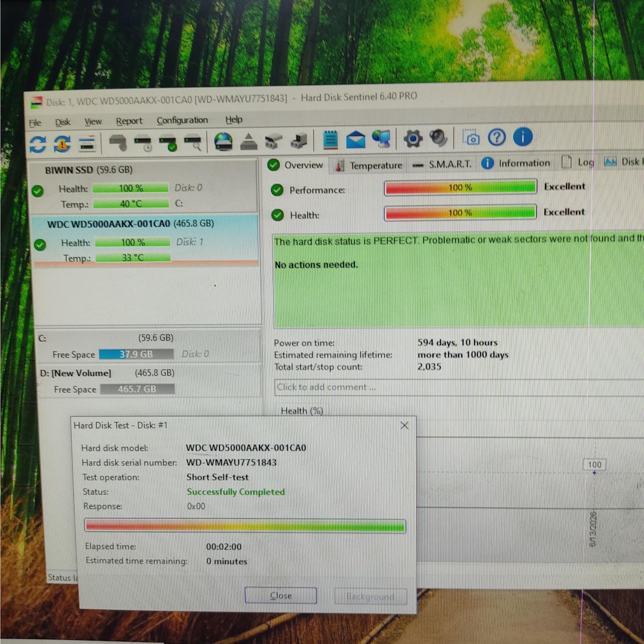
Task: Click the globe disk toolbar icon
Action: [223, 141]
